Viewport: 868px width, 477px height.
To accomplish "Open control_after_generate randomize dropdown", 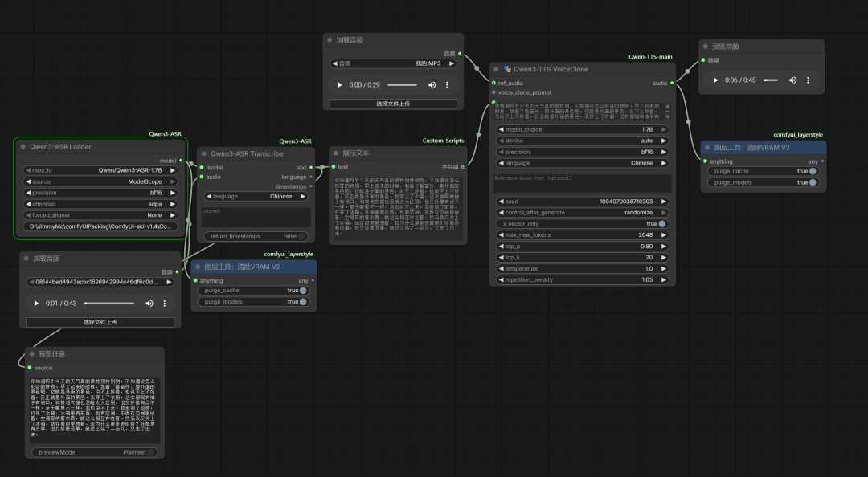I will (x=583, y=213).
